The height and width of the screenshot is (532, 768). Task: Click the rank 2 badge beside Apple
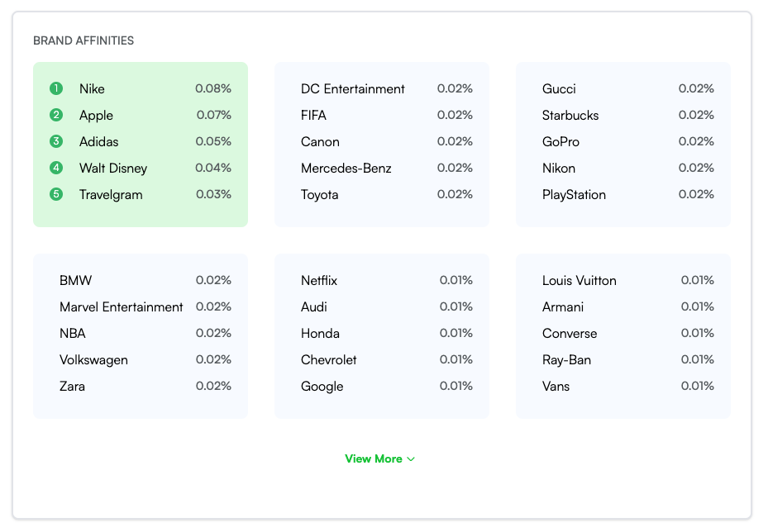click(x=56, y=115)
